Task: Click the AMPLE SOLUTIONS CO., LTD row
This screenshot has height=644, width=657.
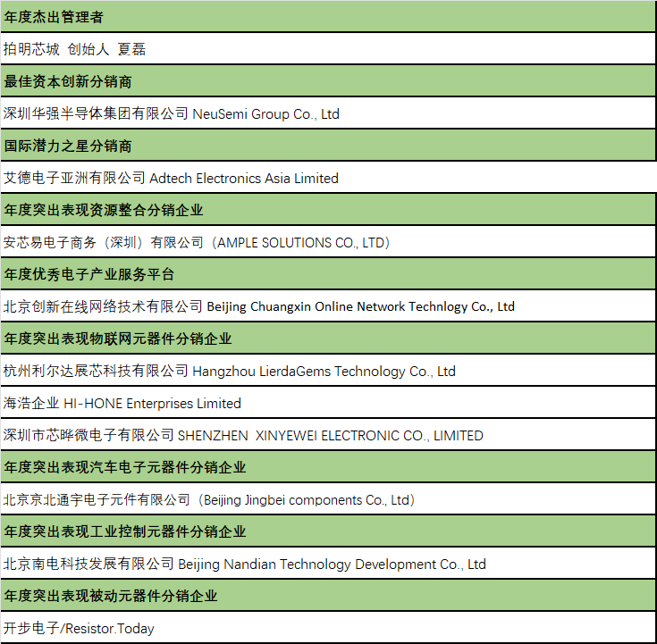Action: [328, 241]
